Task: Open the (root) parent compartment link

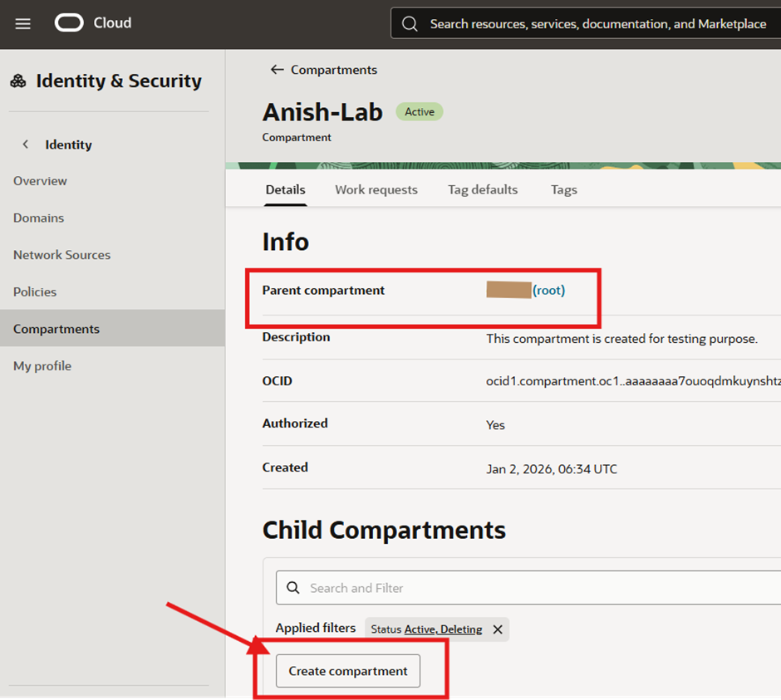Action: (548, 291)
